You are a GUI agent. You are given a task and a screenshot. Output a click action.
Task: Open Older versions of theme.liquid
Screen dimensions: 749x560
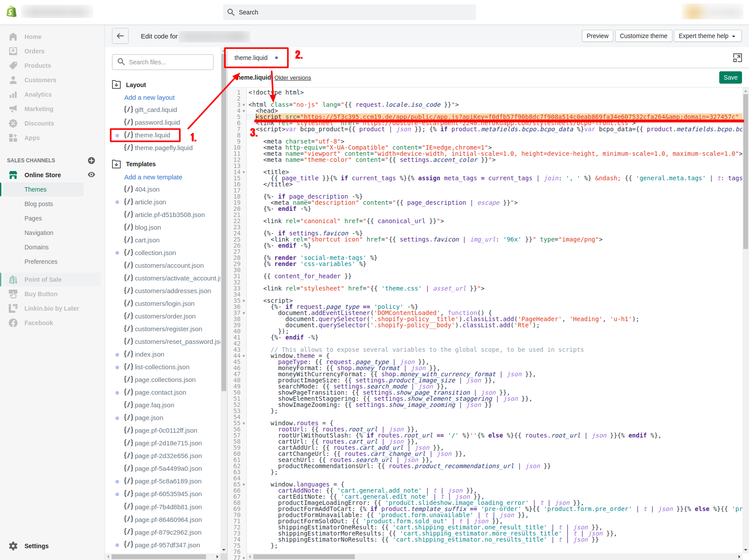pos(292,77)
